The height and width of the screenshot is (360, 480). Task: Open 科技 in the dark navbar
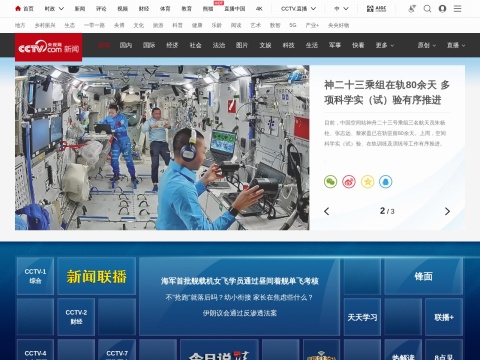click(289, 45)
